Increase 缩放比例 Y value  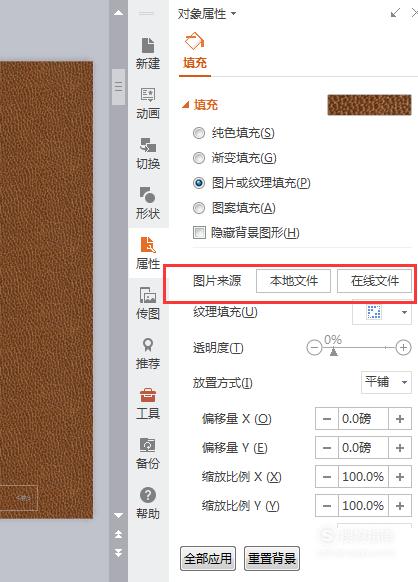coord(400,506)
